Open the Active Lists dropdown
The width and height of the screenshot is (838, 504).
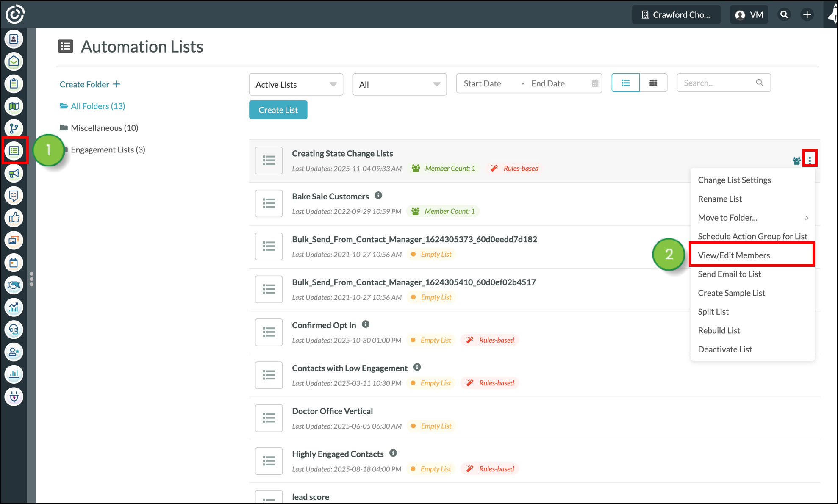[296, 84]
